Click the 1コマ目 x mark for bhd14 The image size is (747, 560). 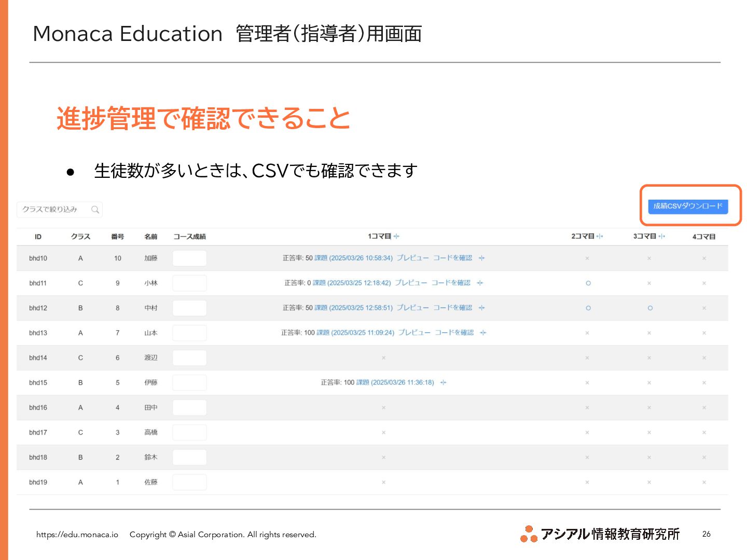click(383, 358)
